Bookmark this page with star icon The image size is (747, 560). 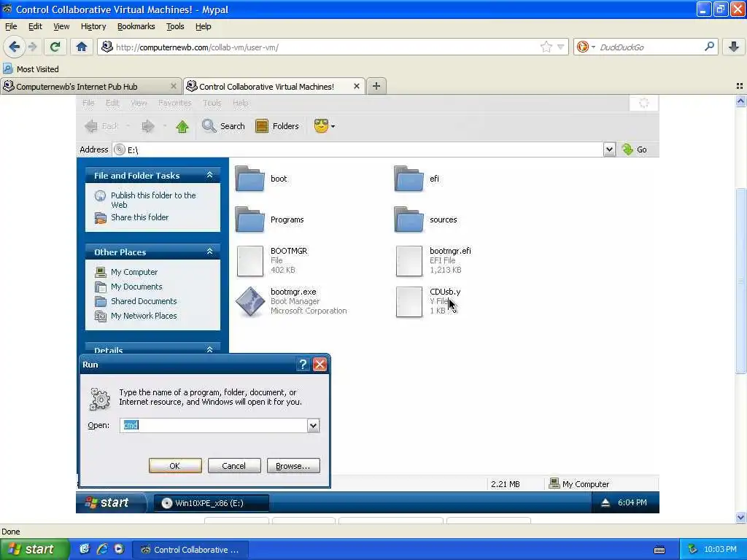[546, 47]
